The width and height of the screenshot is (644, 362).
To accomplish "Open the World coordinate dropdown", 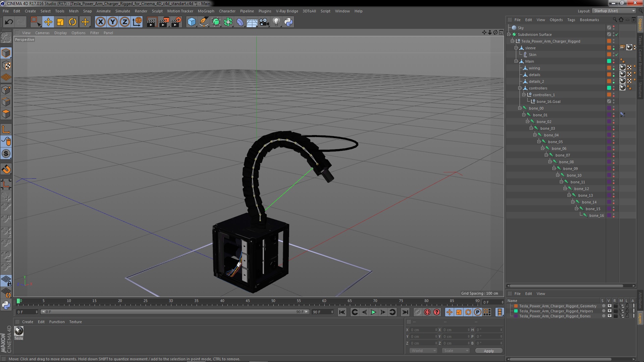I will [x=423, y=351].
